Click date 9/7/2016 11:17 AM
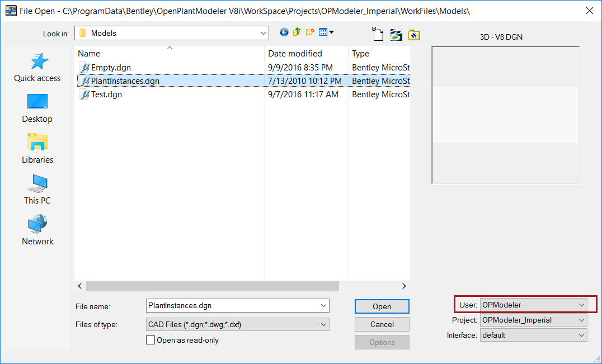 [303, 94]
